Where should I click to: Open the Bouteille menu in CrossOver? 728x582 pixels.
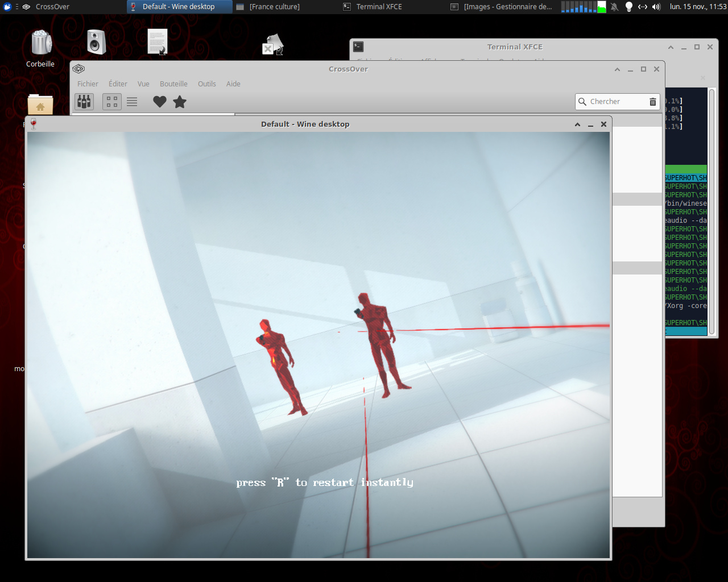(x=173, y=84)
